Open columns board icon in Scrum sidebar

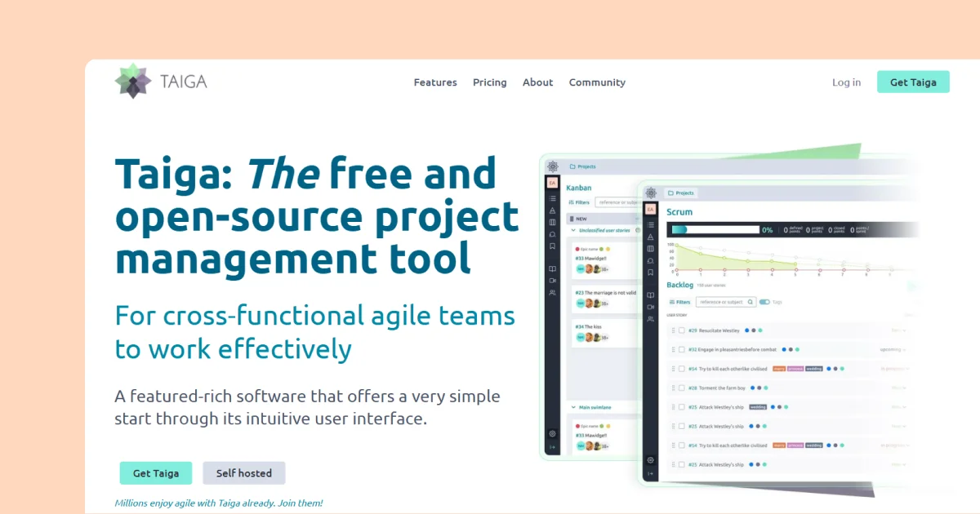click(650, 249)
